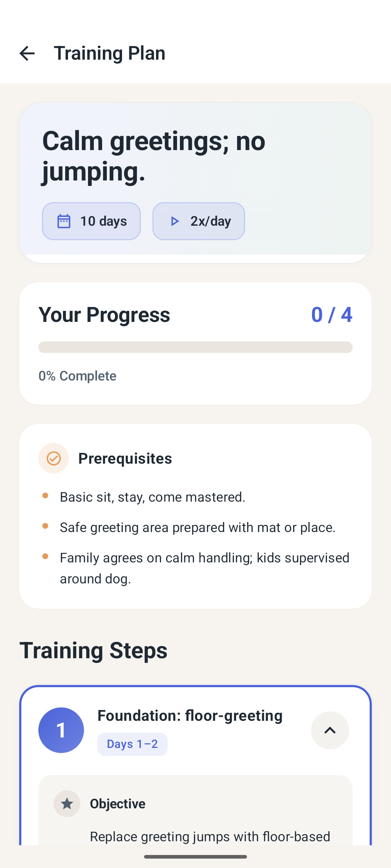This screenshot has width=391, height=868.
Task: Select the '2x/day' frequency chip
Action: (198, 221)
